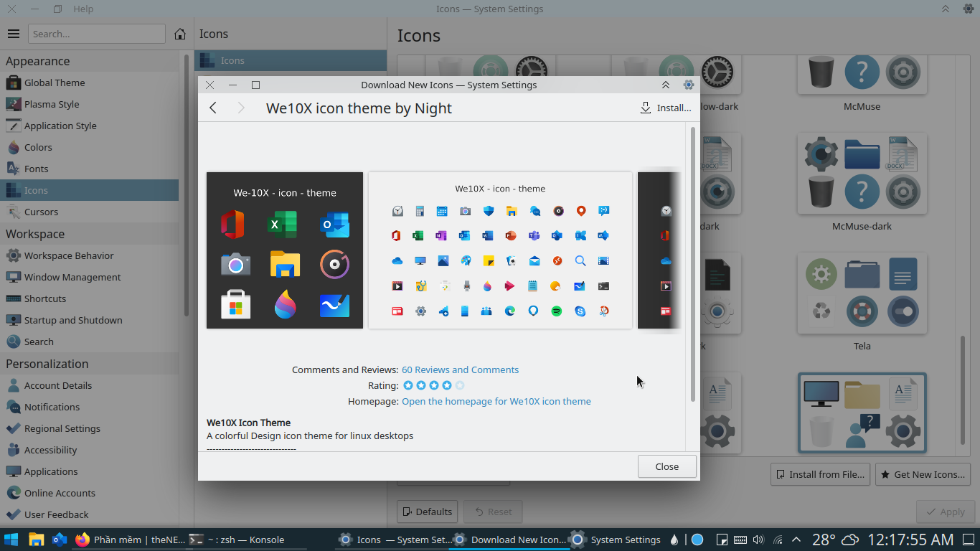Image resolution: width=980 pixels, height=551 pixels.
Task: Switch to plain 'System Settings' taskbar entry
Action: 616,540
